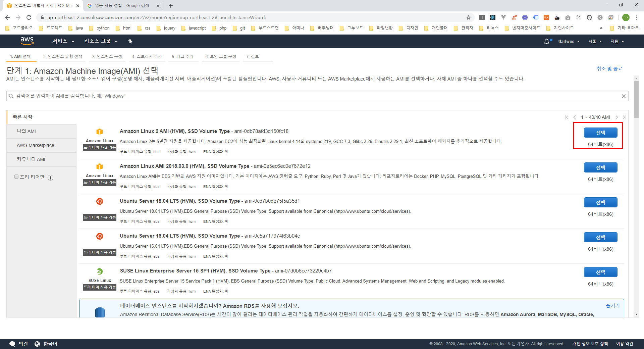Viewport: 644px width, 349px height.
Task: Switch to step 4 스토리지 추가 tab
Action: pos(147,56)
